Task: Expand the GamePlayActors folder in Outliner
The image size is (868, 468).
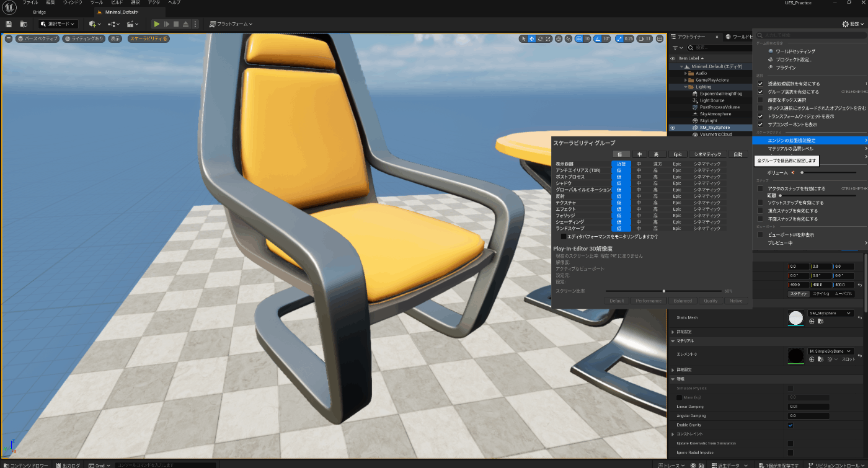Action: click(686, 80)
